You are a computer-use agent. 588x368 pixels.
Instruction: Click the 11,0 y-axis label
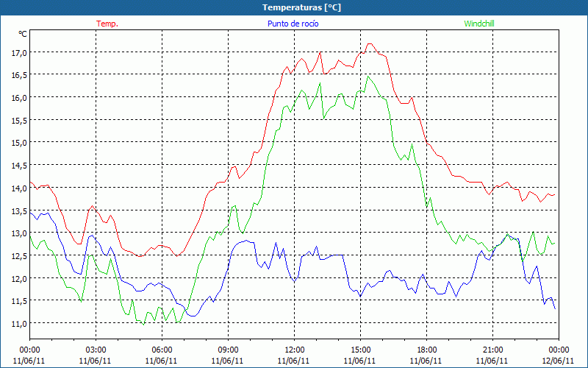[17, 323]
